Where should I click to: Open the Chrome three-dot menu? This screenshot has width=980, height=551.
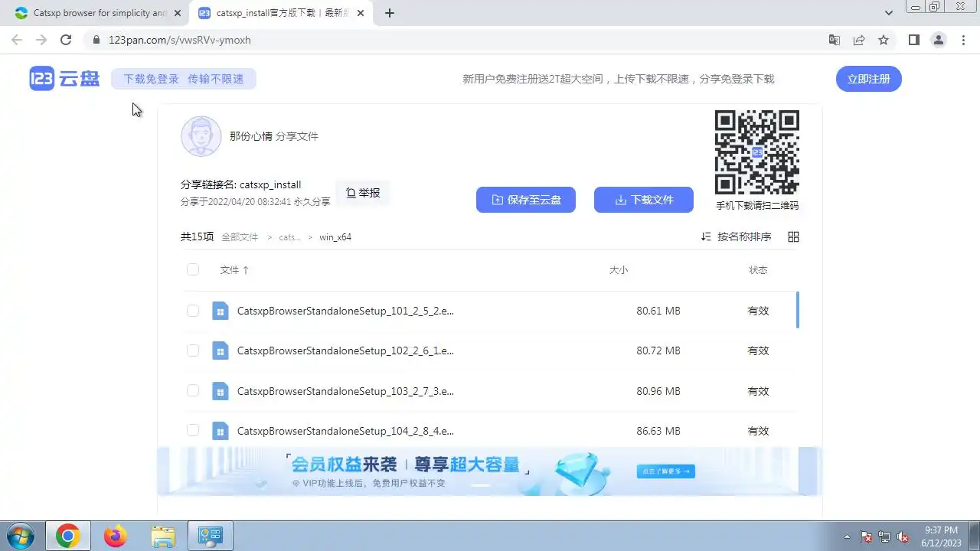[962, 40]
